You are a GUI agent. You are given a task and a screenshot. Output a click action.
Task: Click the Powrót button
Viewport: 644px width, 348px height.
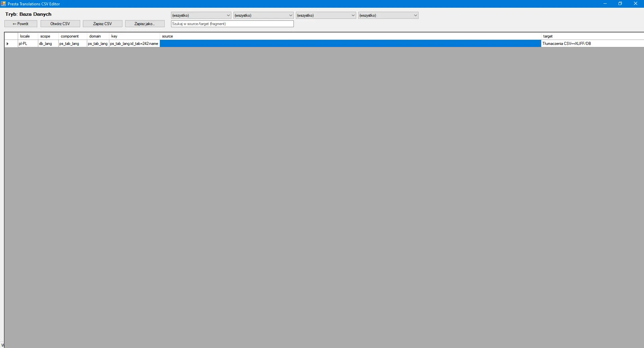tap(20, 23)
